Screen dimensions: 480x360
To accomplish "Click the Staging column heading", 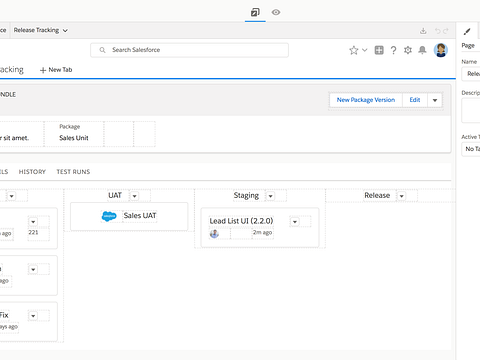I will tap(246, 196).
